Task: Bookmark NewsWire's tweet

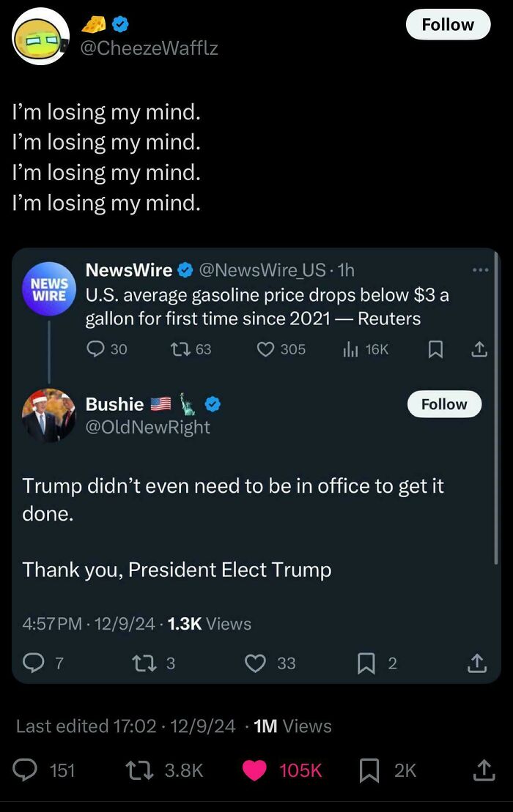Action: (435, 349)
